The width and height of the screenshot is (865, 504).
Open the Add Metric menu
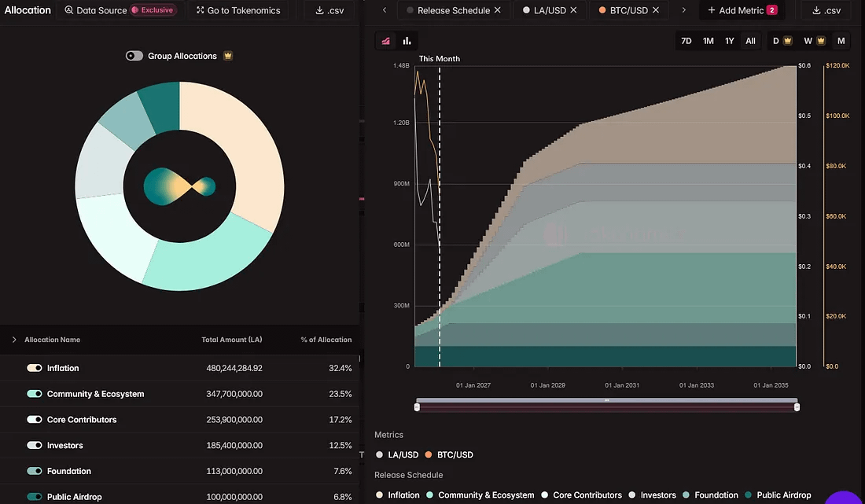pyautogui.click(x=742, y=11)
